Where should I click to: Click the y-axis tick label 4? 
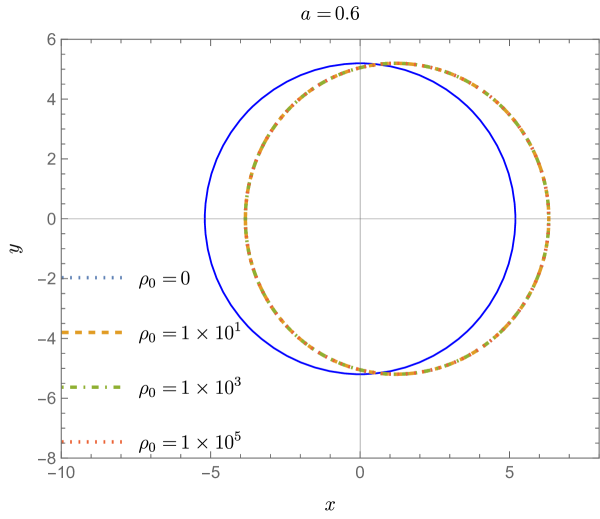[52, 100]
